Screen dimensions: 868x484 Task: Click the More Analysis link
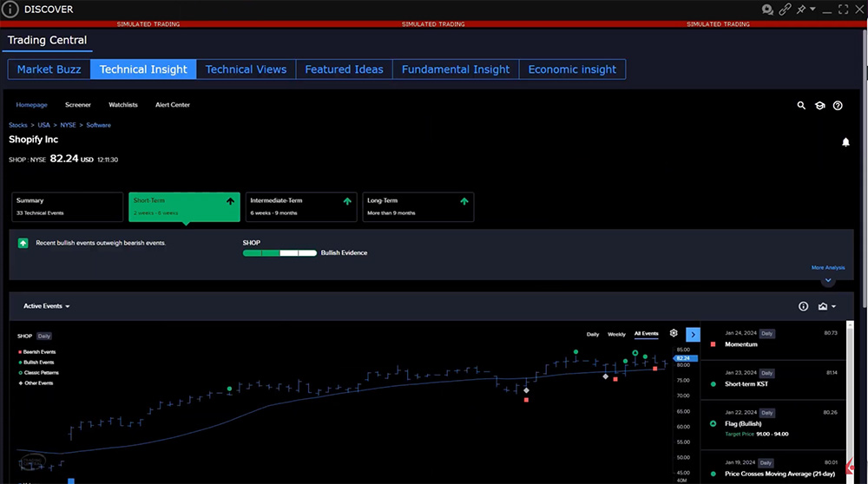click(827, 268)
